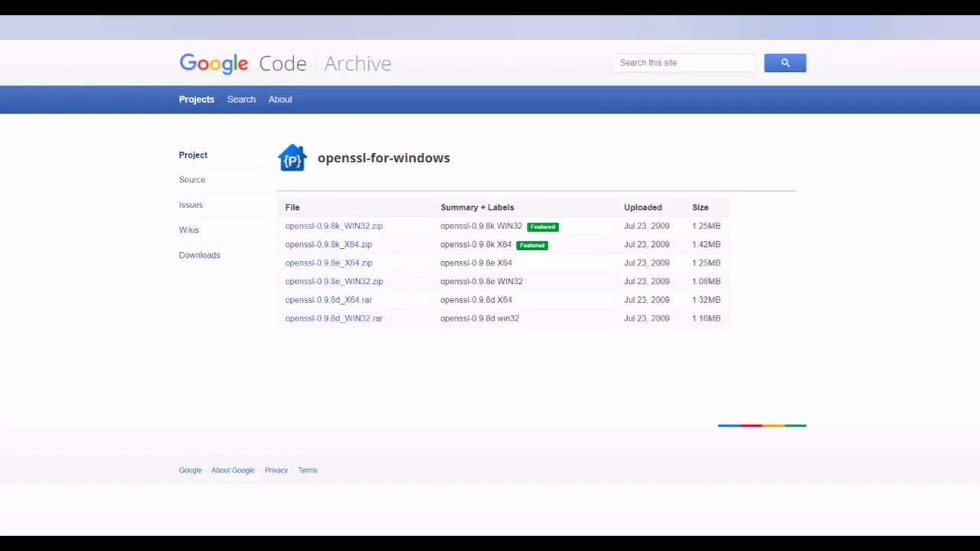Open Downloads in the sidebar

click(x=199, y=255)
